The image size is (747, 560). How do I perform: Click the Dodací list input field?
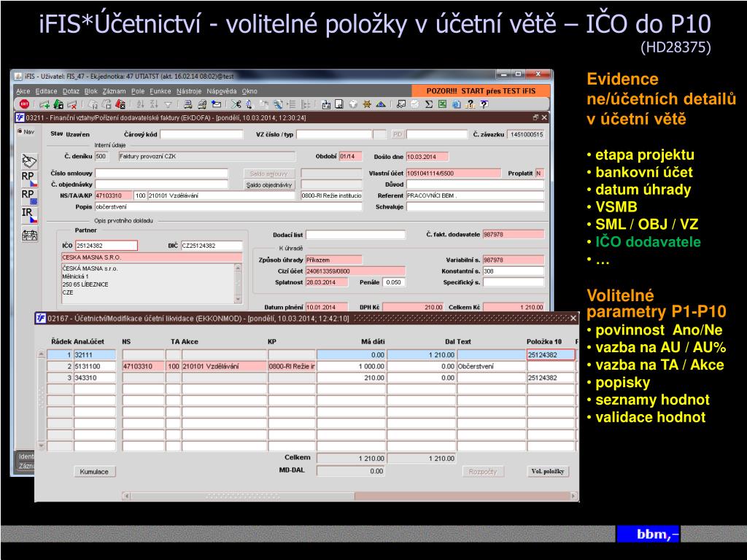[x=355, y=235]
